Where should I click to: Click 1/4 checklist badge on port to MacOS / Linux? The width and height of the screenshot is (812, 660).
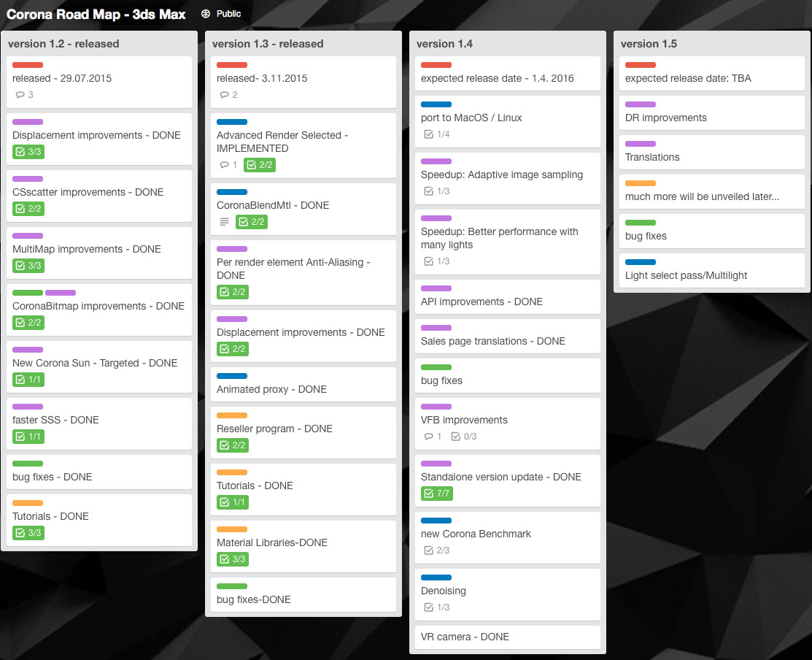click(x=436, y=134)
